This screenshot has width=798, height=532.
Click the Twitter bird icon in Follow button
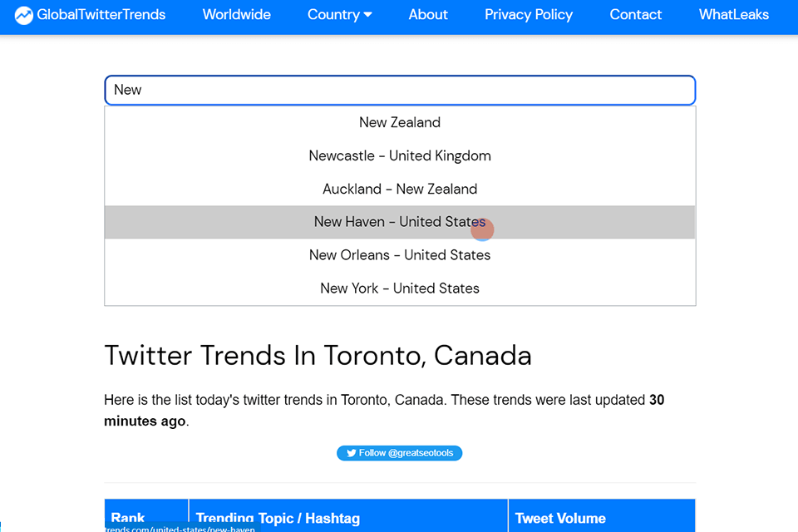(x=351, y=453)
